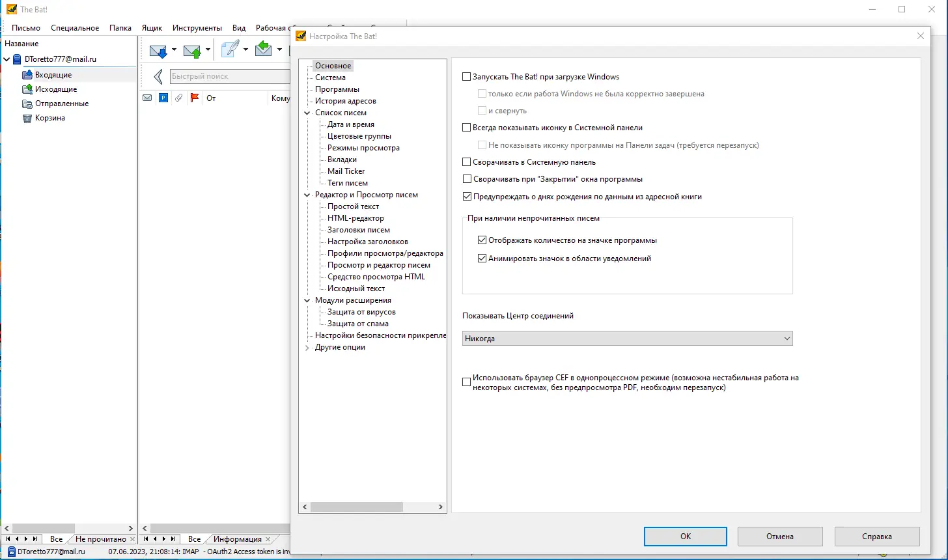The image size is (948, 560).
Task: Close the Информация tab with its x
Action: 268,539
